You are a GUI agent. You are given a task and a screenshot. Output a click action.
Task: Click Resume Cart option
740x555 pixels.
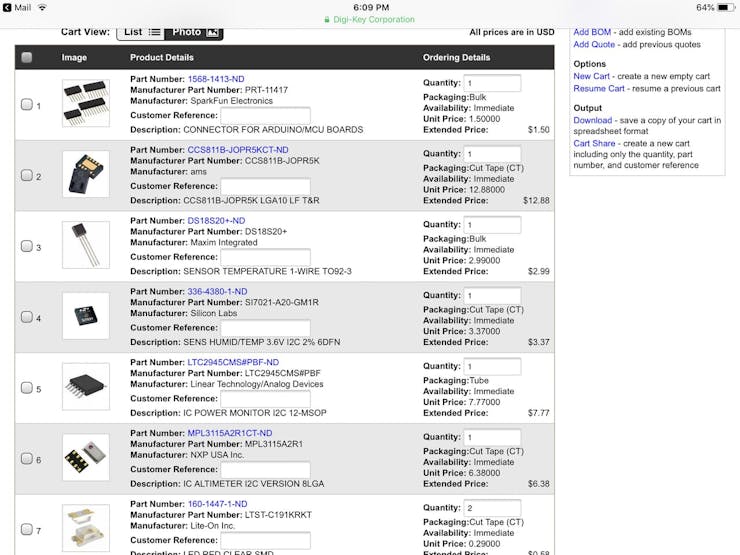pyautogui.click(x=599, y=88)
